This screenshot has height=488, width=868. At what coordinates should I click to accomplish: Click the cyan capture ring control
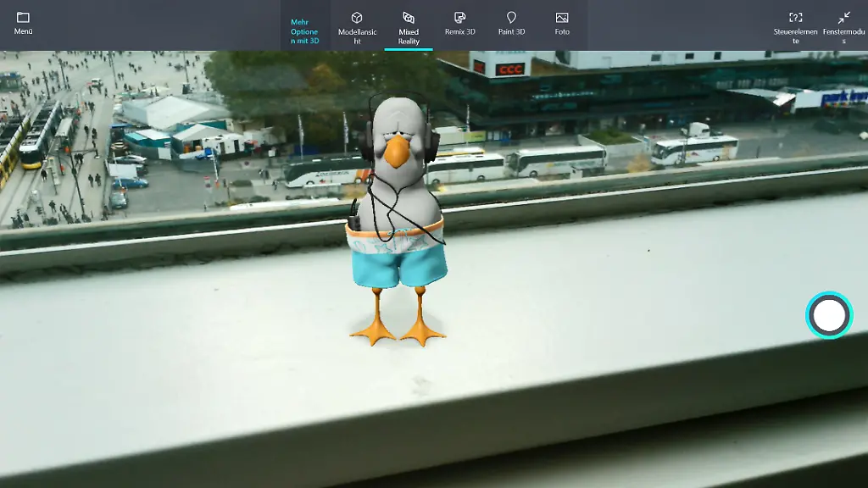[829, 314]
